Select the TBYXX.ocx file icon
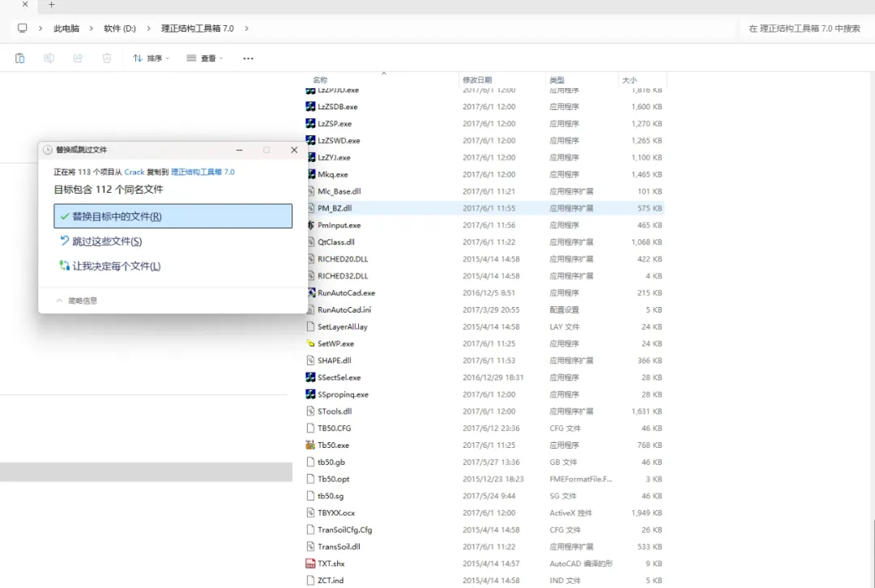 [x=311, y=512]
